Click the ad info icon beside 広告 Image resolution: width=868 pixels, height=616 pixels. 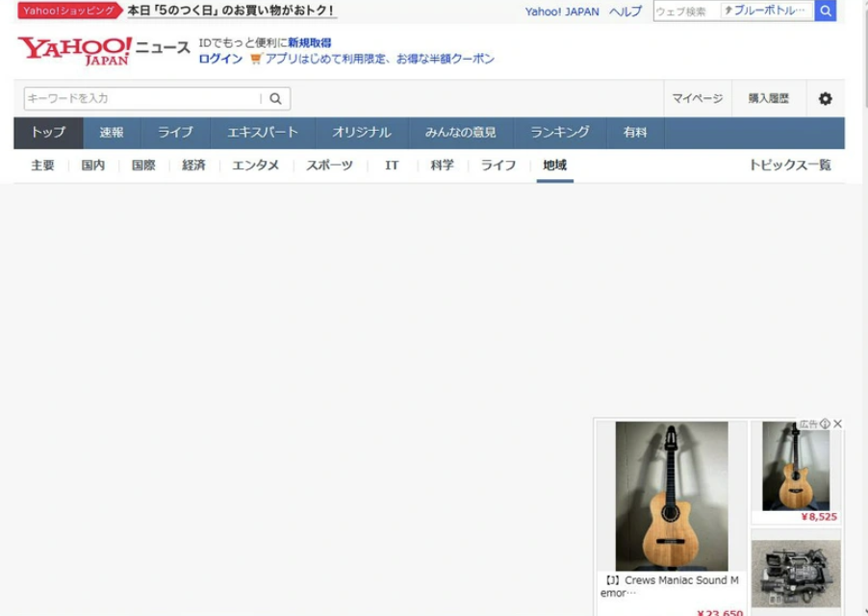pyautogui.click(x=825, y=423)
